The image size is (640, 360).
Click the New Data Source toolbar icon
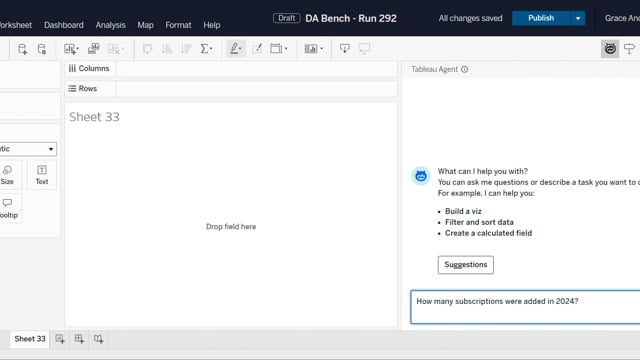[22, 49]
